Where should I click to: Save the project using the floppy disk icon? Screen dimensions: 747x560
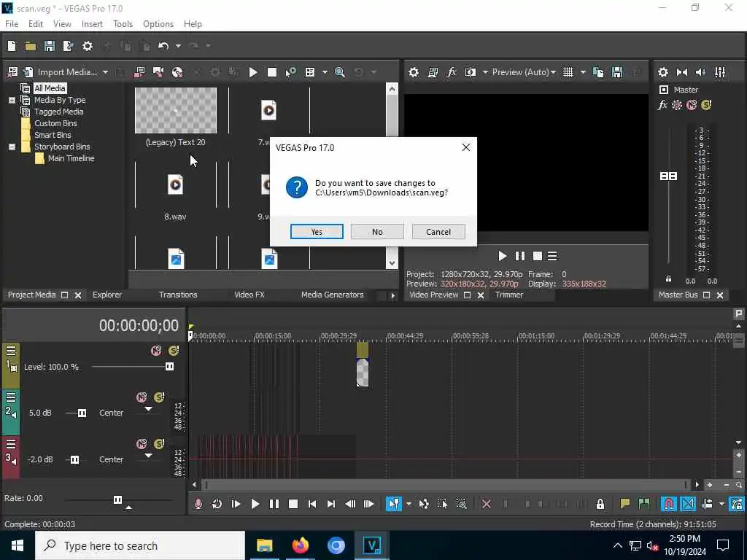(x=50, y=46)
